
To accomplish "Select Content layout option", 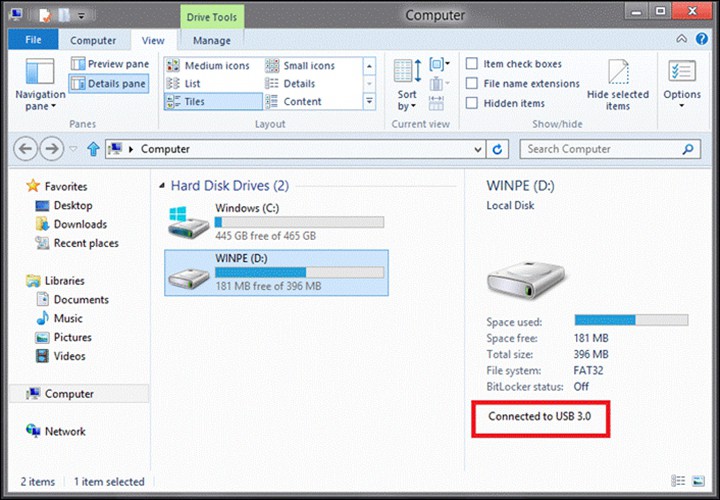I will point(294,101).
